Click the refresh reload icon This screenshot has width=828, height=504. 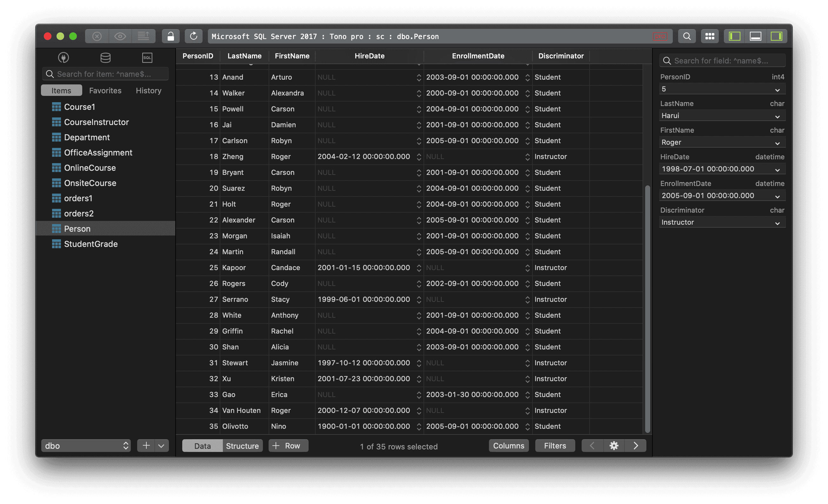[194, 36]
